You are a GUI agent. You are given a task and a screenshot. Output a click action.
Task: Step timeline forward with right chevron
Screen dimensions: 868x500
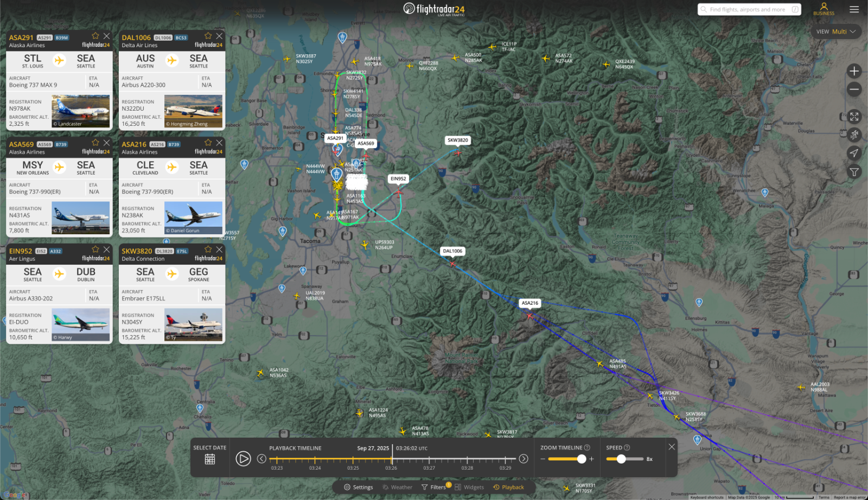pyautogui.click(x=524, y=459)
